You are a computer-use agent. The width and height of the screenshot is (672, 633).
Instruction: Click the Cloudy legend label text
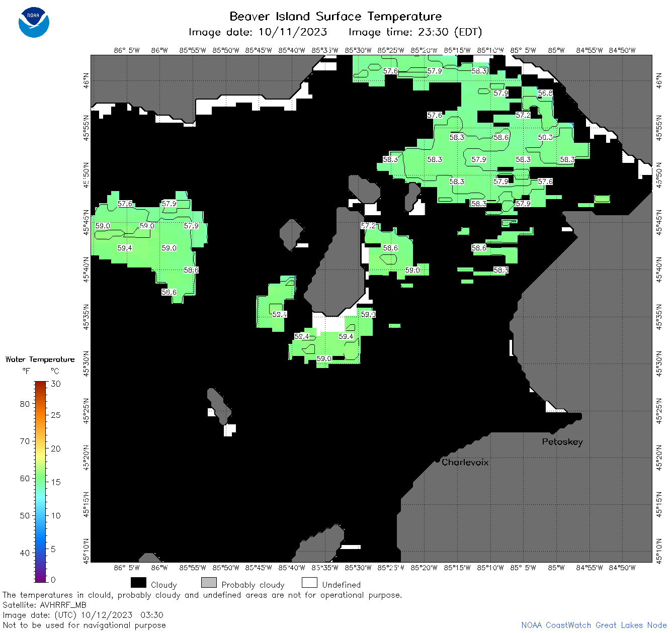tap(164, 585)
